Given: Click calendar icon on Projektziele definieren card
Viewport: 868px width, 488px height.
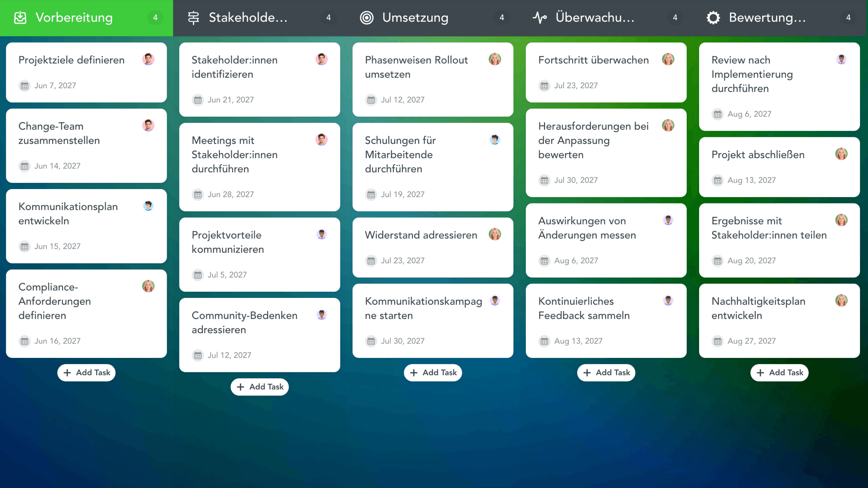Looking at the screenshot, I should pyautogui.click(x=24, y=86).
